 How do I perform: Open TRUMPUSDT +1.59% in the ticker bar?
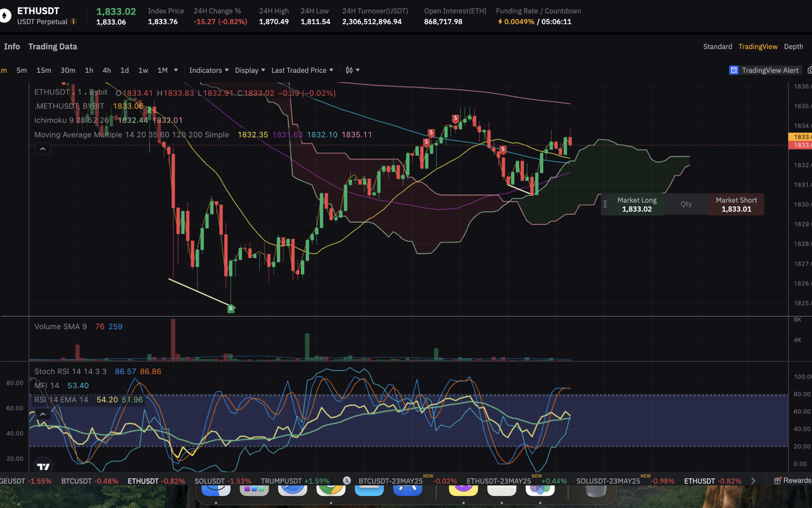(x=295, y=481)
